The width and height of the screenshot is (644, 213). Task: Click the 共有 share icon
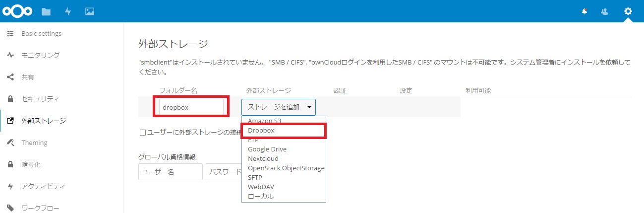[x=10, y=77]
